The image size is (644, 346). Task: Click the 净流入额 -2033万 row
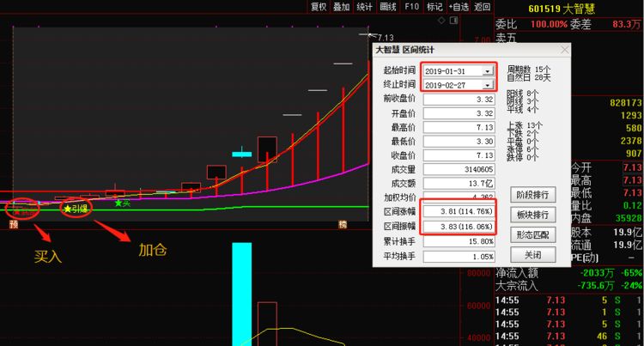click(568, 273)
